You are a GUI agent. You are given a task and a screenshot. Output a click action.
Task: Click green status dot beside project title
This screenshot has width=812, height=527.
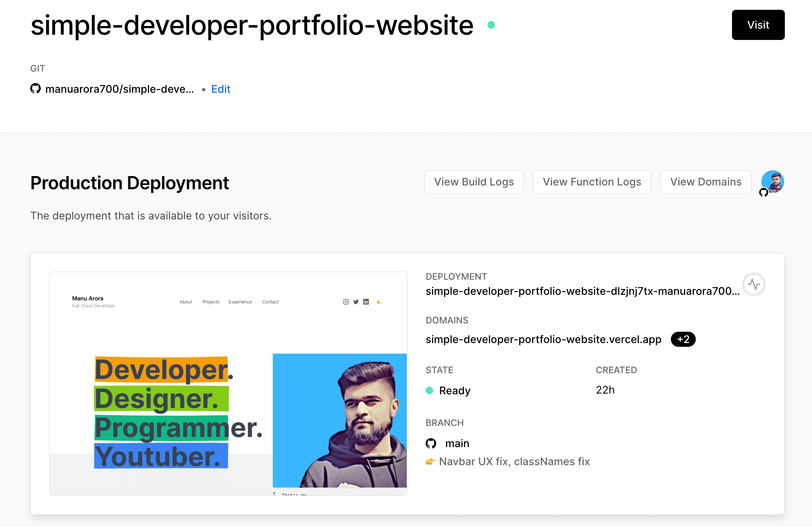491,25
